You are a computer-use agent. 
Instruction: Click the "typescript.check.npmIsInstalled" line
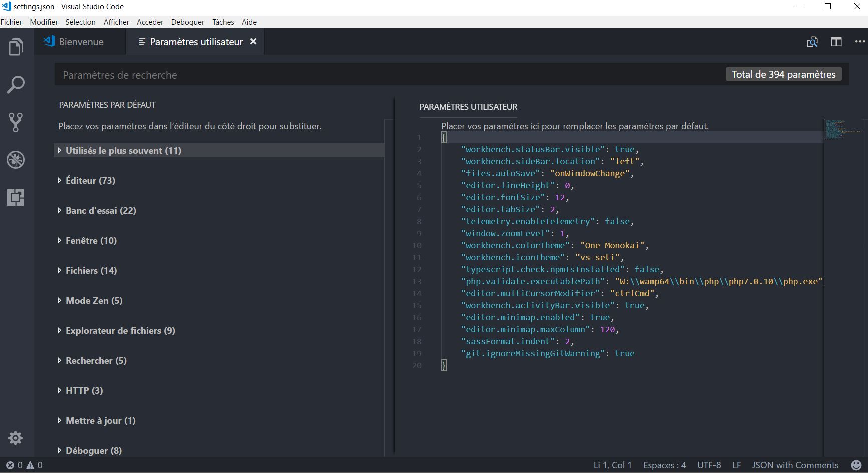562,269
